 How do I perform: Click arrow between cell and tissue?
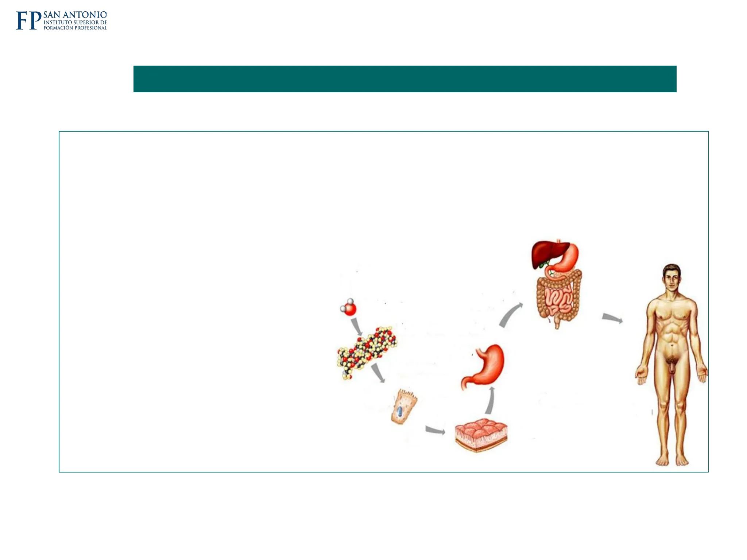435,430
